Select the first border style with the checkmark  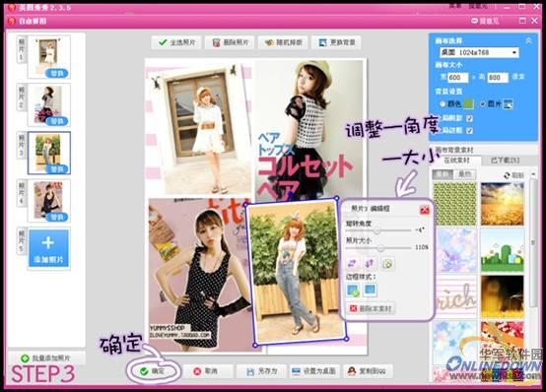tap(353, 290)
